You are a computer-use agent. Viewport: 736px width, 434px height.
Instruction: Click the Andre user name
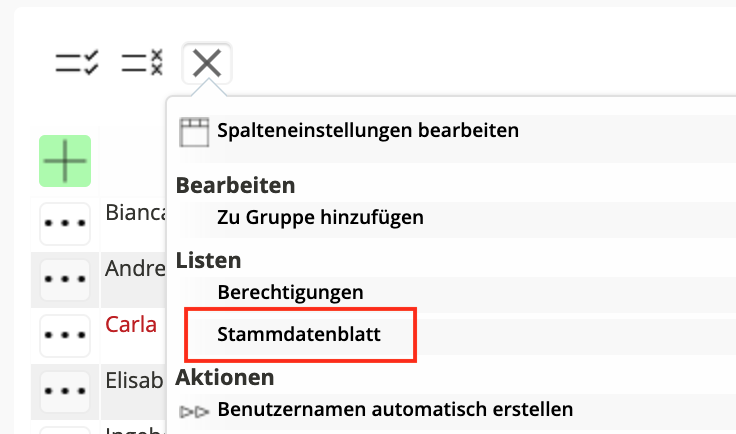coord(134,270)
